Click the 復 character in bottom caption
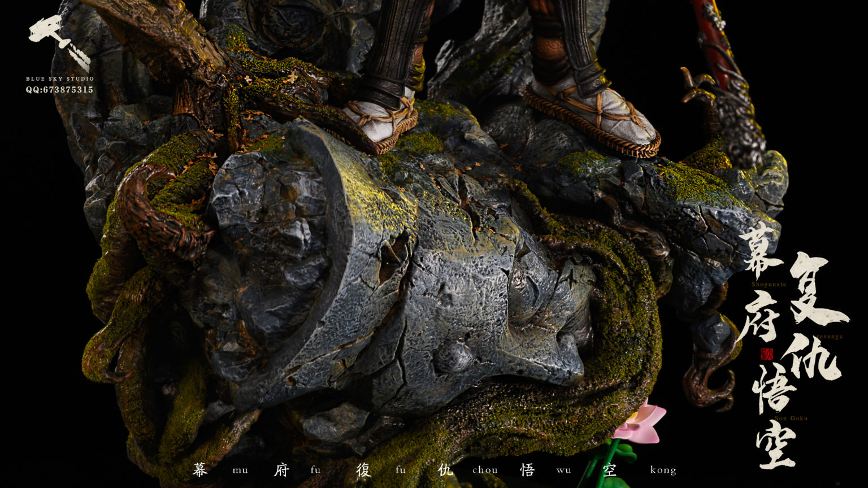 363,470
